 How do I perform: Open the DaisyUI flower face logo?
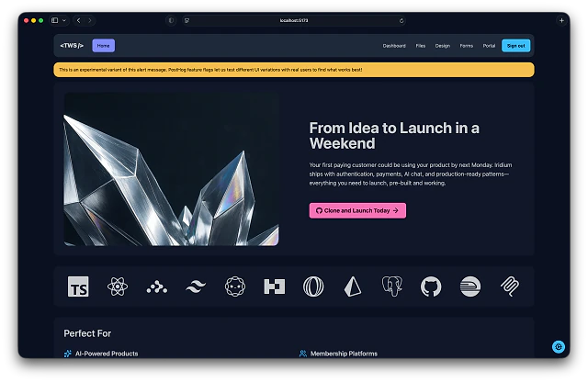click(235, 286)
